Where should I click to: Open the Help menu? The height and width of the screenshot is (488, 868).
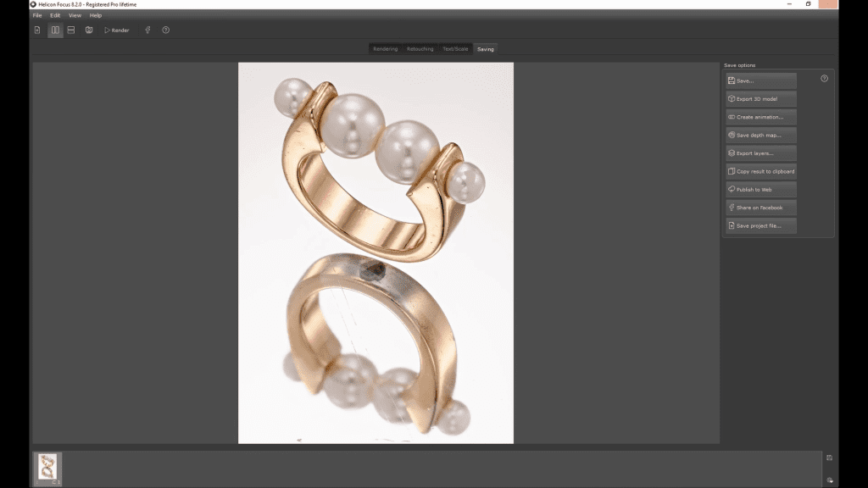96,15
